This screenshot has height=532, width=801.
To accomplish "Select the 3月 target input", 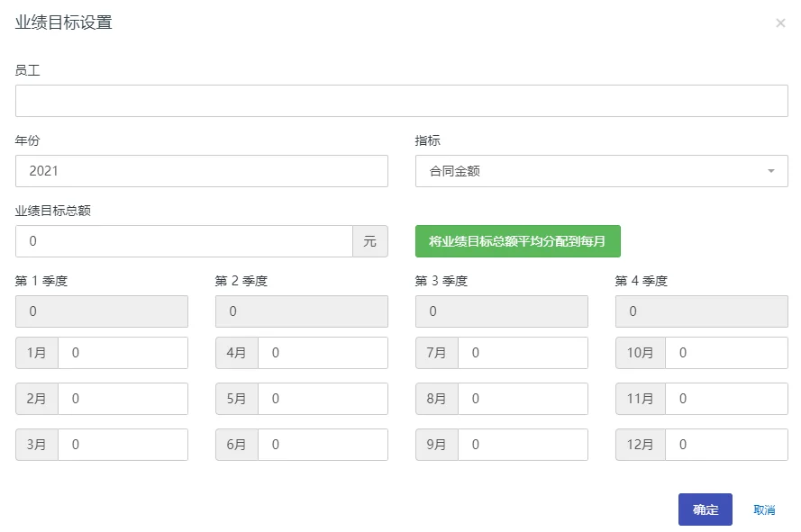I will tap(123, 445).
